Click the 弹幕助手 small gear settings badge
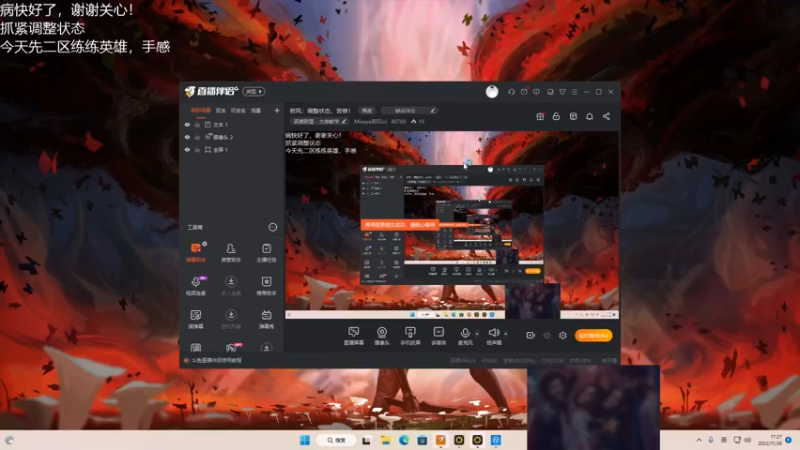This screenshot has height=450, width=800. coord(205,244)
